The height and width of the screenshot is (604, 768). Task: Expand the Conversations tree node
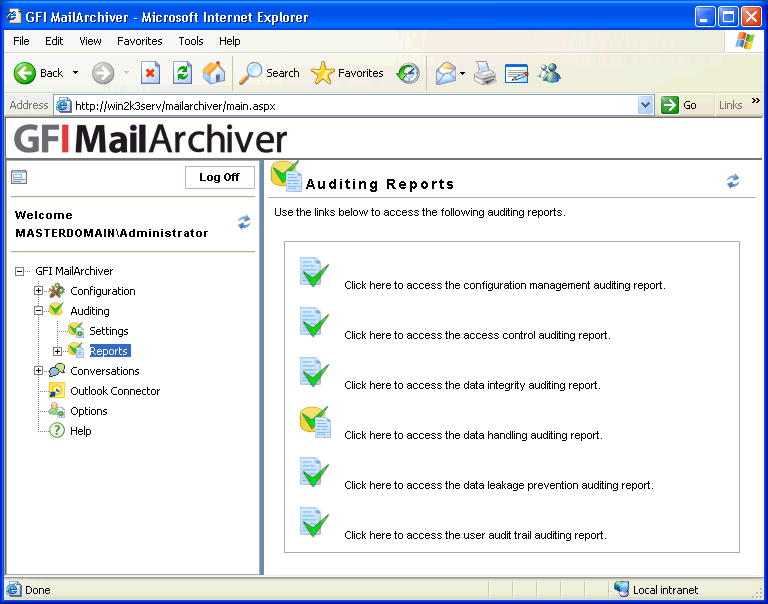coord(38,371)
